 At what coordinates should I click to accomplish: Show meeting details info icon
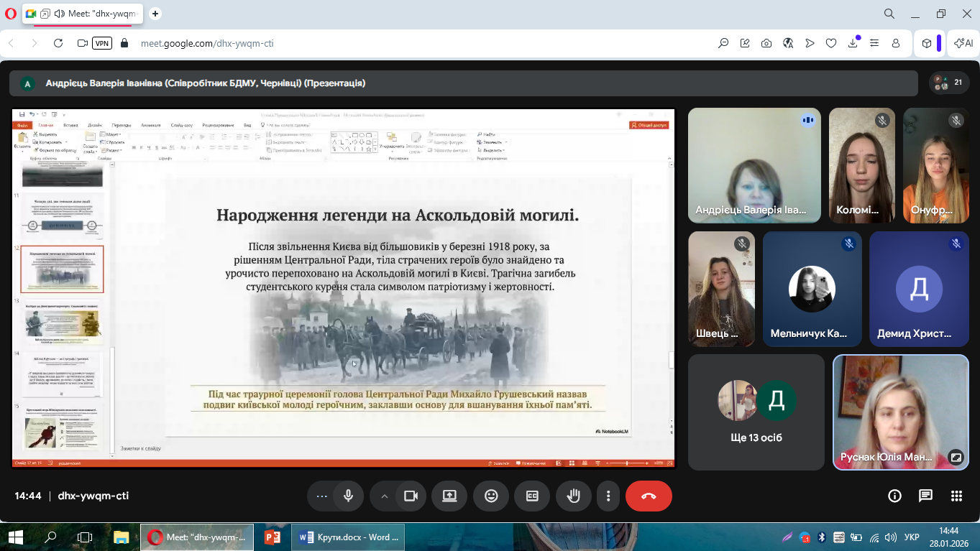pos(894,496)
